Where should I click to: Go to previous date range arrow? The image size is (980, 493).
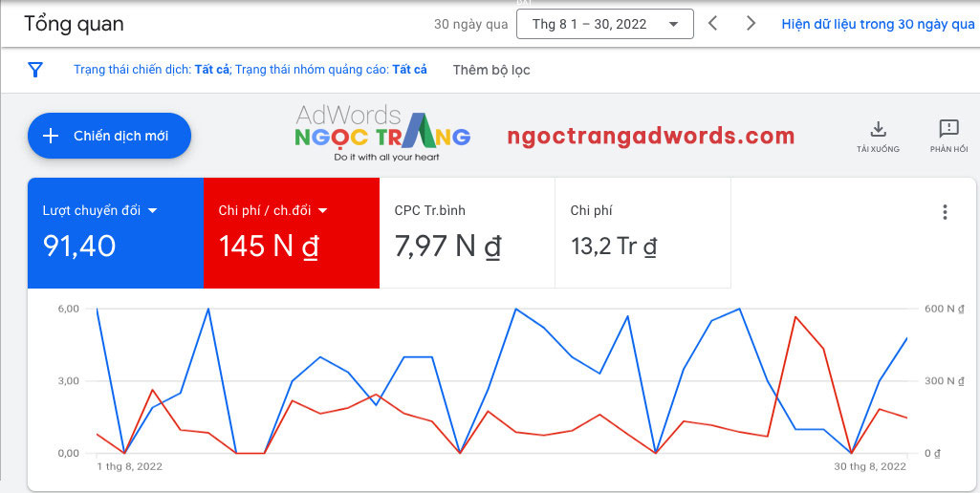pos(712,24)
